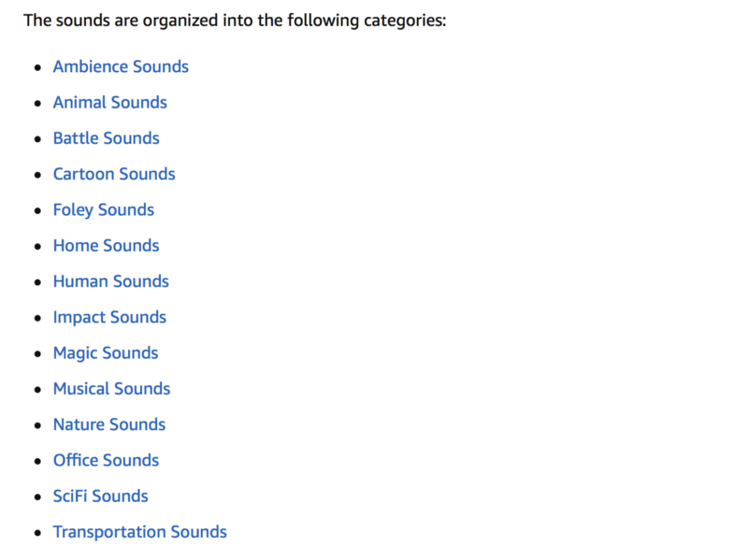The width and height of the screenshot is (748, 560).
Task: Click the Foley Sounds link
Action: click(x=104, y=210)
